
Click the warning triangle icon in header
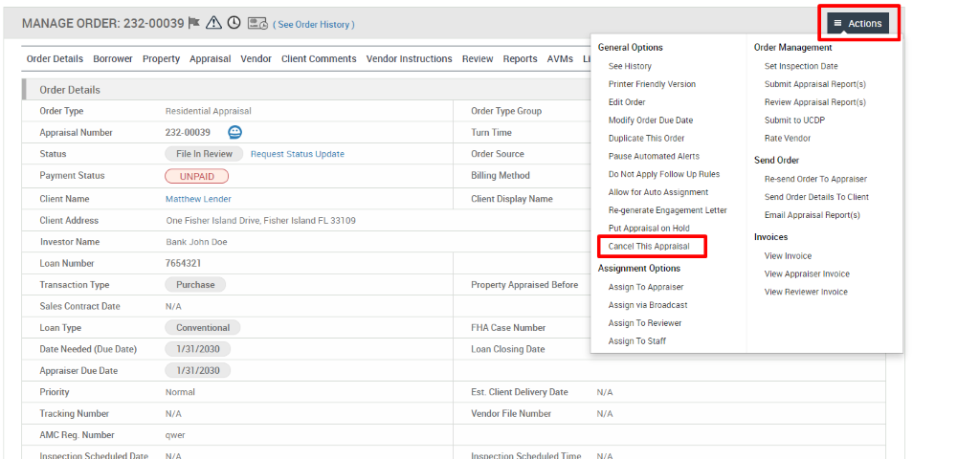pos(213,23)
